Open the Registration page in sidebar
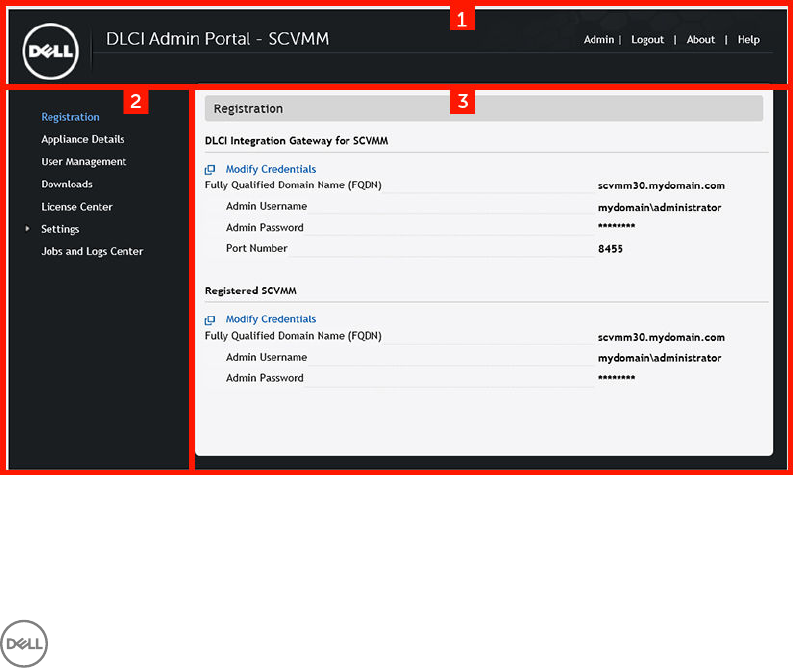The width and height of the screenshot is (793, 668). pos(70,117)
